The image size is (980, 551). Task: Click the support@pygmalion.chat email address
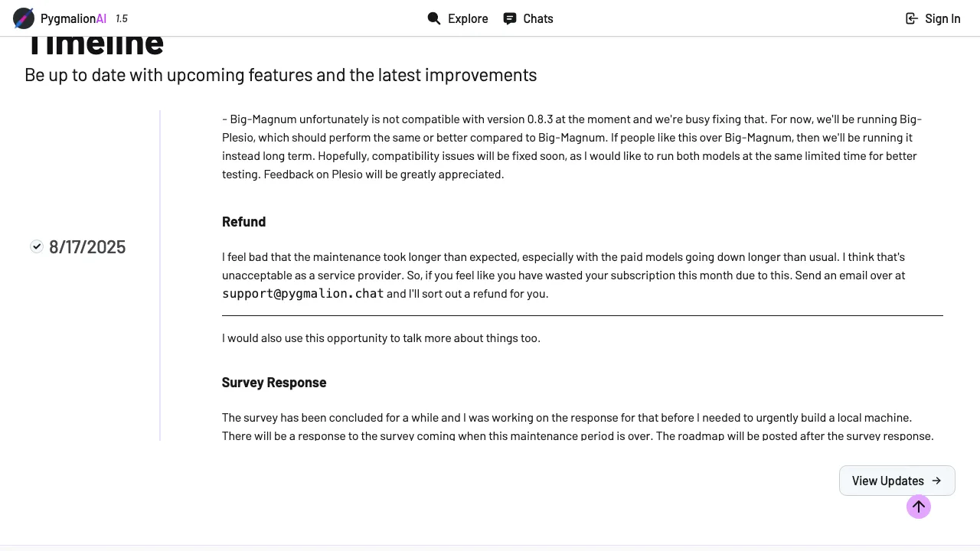point(302,293)
